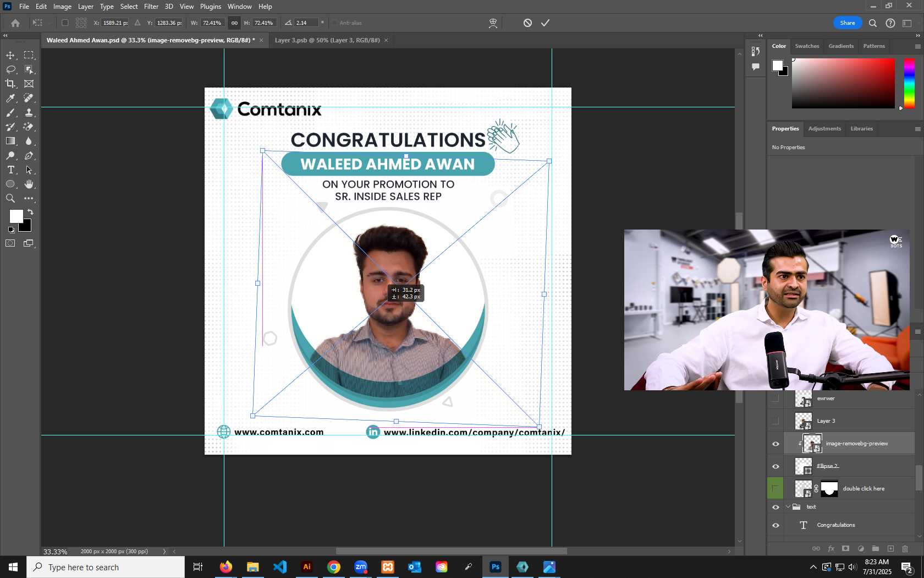Select the Zoom tool
Image resolution: width=924 pixels, height=578 pixels.
[x=10, y=199]
